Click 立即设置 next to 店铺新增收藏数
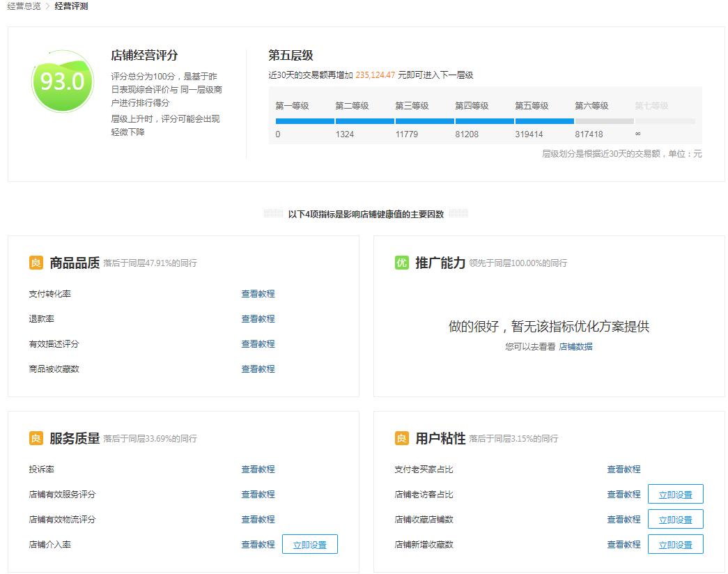 click(x=675, y=544)
